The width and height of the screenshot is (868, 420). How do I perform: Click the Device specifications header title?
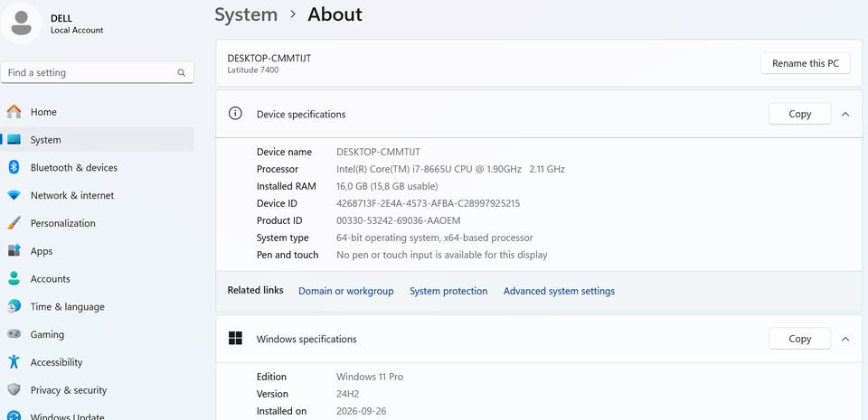[x=301, y=114]
